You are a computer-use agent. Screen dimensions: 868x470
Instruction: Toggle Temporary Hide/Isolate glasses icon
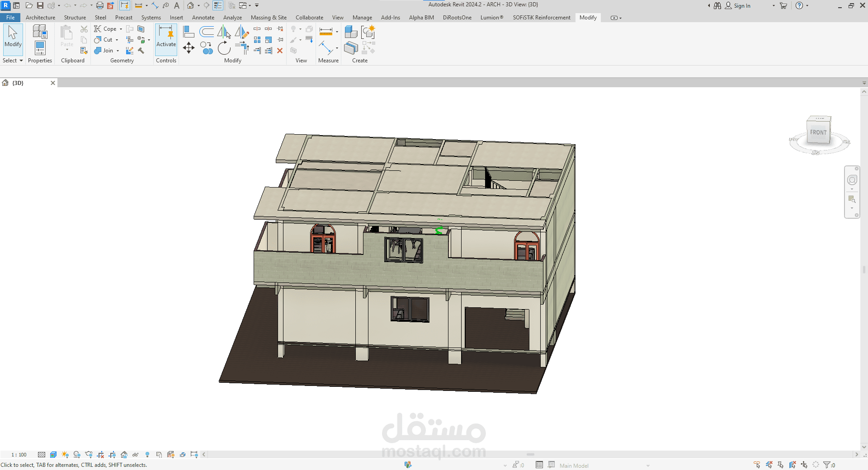click(x=136, y=455)
